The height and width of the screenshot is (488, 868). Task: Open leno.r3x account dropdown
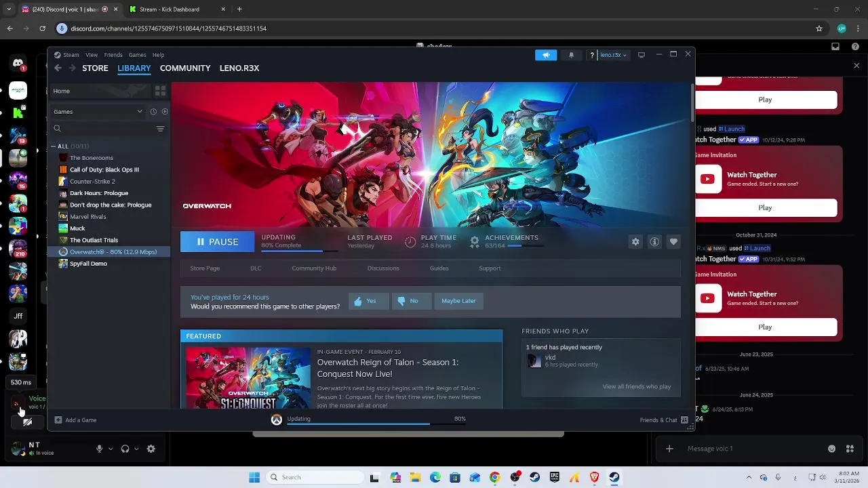tap(613, 55)
